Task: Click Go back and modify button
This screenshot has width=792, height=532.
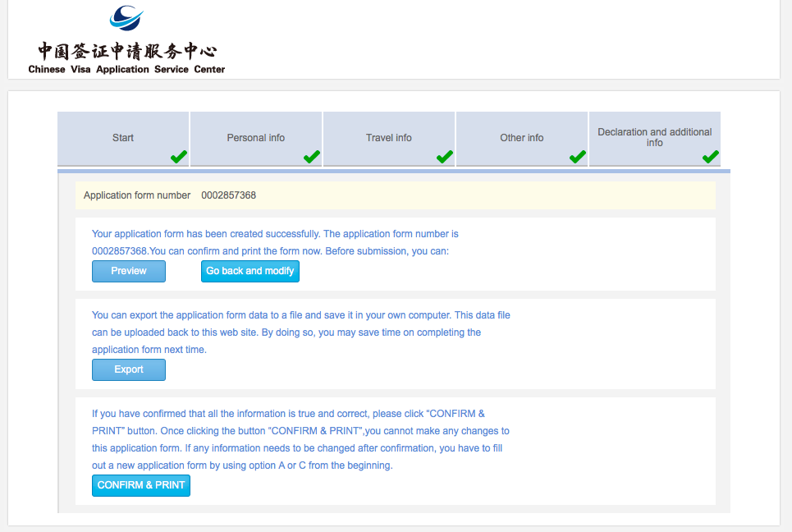Action: click(x=250, y=271)
